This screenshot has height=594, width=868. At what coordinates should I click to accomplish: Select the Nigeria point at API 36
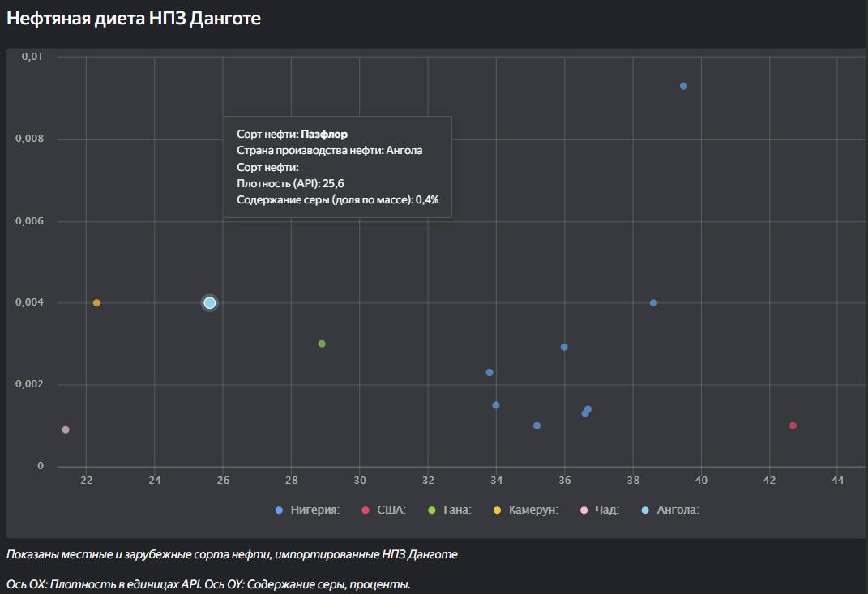pos(564,347)
